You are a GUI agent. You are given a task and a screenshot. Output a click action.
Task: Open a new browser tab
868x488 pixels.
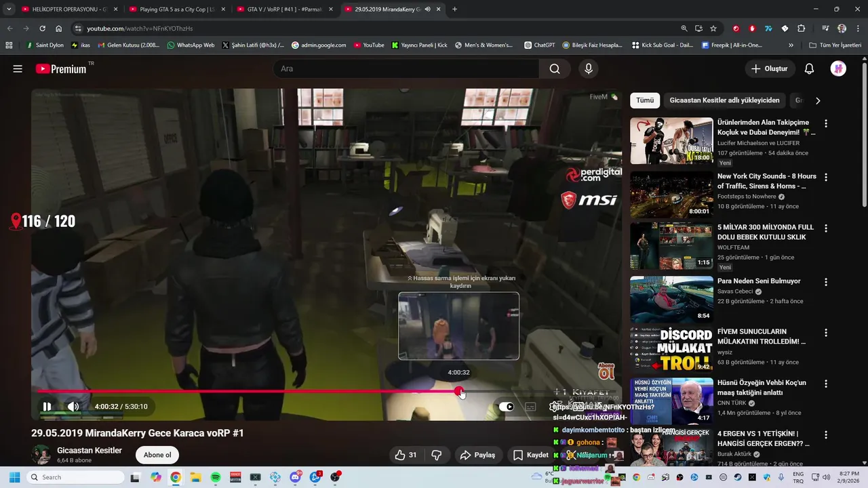(x=454, y=9)
